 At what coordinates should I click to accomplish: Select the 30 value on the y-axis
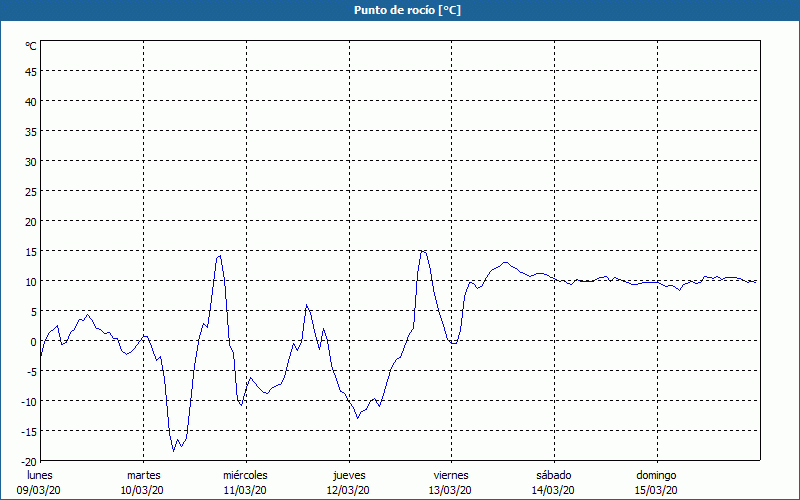pyautogui.click(x=30, y=161)
